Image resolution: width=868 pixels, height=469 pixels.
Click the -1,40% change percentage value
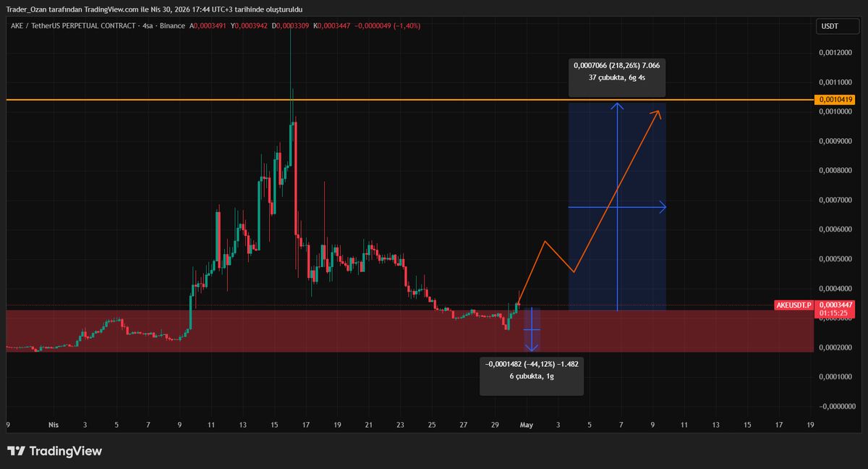[x=405, y=25]
